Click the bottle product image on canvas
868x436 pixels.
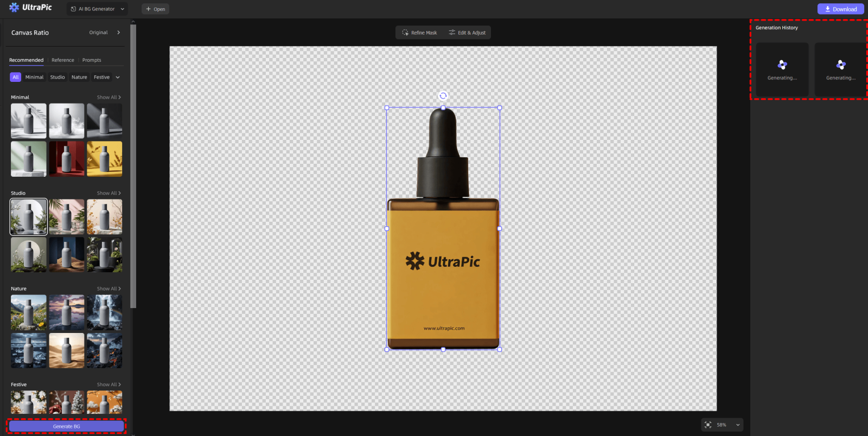coord(443,228)
